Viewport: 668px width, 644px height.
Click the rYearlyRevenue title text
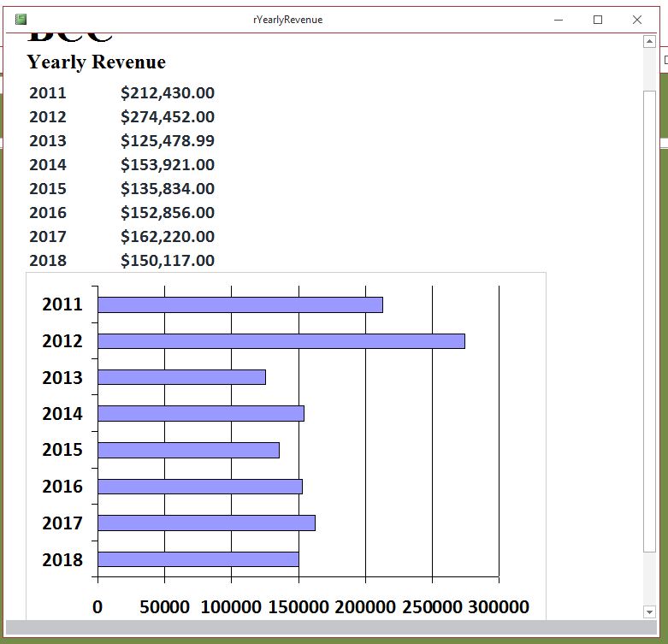coord(287,20)
